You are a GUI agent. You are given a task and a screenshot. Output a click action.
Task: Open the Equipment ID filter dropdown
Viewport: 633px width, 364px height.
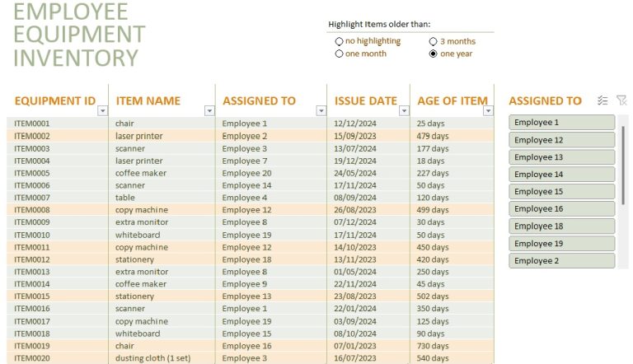[x=102, y=110]
